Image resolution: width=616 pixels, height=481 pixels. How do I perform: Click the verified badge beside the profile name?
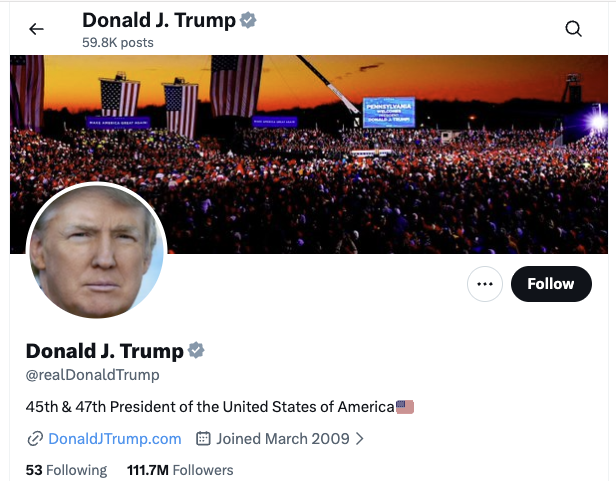coord(196,350)
